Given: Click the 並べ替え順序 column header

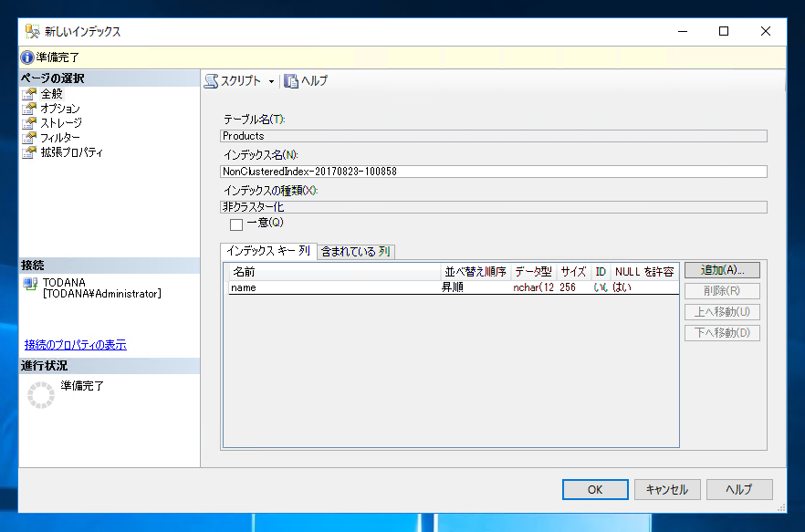Looking at the screenshot, I should (x=476, y=272).
